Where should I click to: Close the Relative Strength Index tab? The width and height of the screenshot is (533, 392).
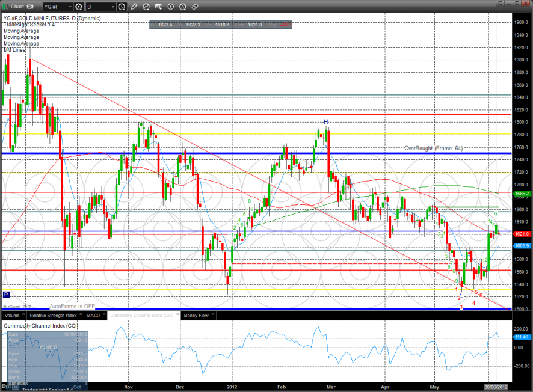(81, 315)
